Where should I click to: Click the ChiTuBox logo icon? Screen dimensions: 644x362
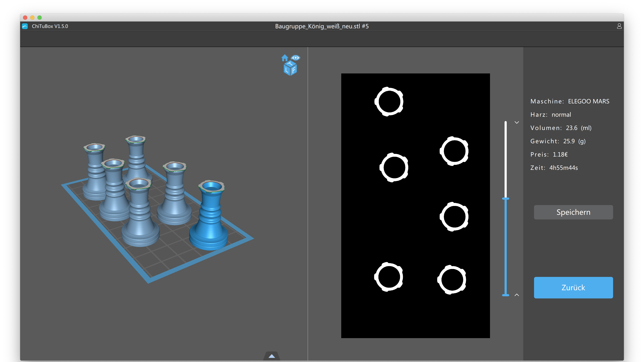coord(25,26)
